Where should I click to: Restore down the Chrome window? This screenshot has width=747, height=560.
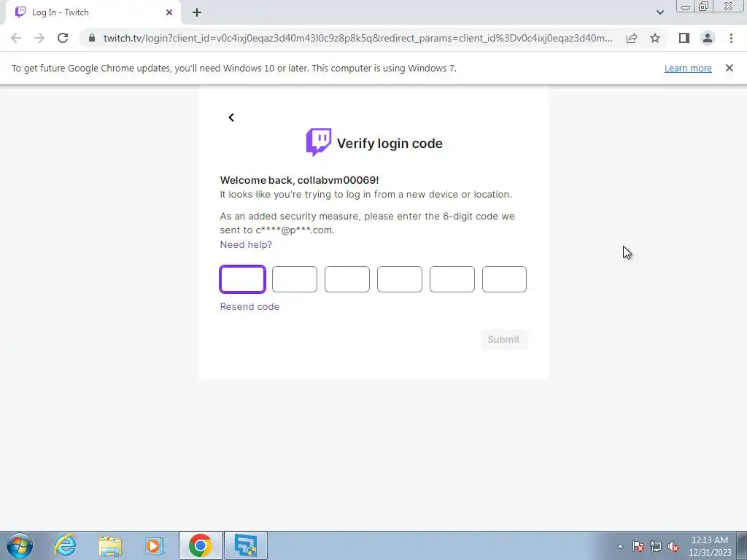[x=703, y=7]
